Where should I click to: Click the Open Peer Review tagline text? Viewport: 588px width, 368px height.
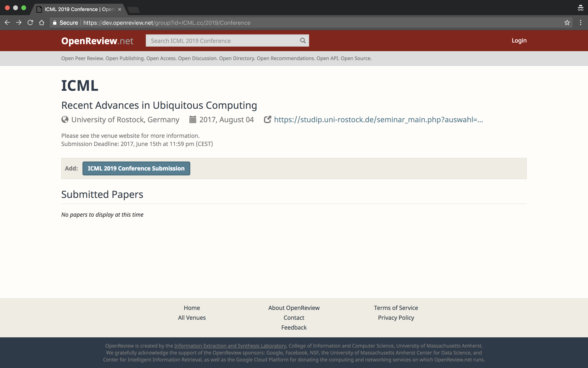coord(216,58)
